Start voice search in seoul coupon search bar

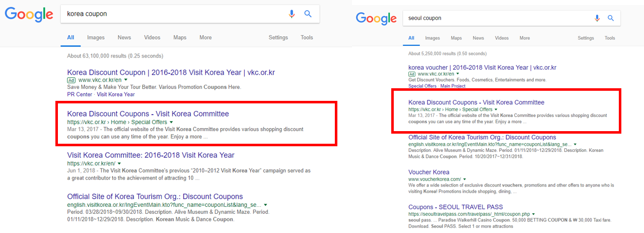tap(597, 18)
